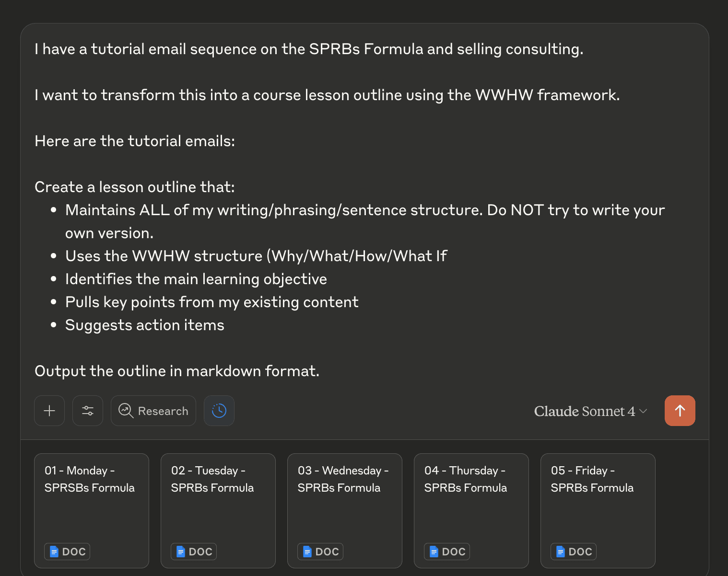Send the message with the orange arrow
The width and height of the screenshot is (728, 576).
click(680, 411)
